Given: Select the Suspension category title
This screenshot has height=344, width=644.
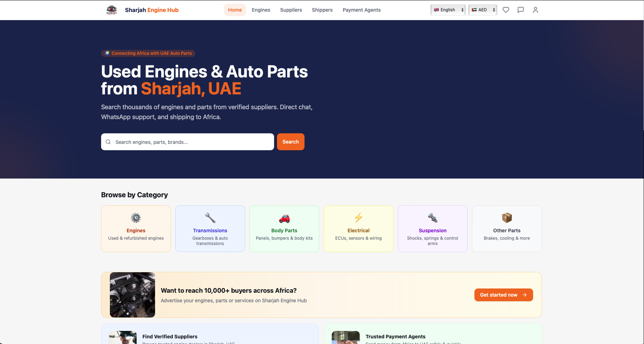Looking at the screenshot, I should [433, 231].
